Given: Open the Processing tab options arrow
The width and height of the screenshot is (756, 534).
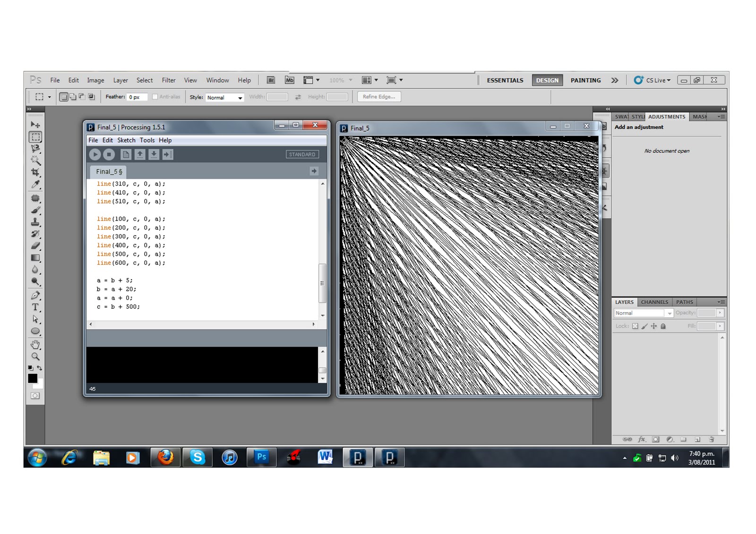Looking at the screenshot, I should tap(314, 171).
